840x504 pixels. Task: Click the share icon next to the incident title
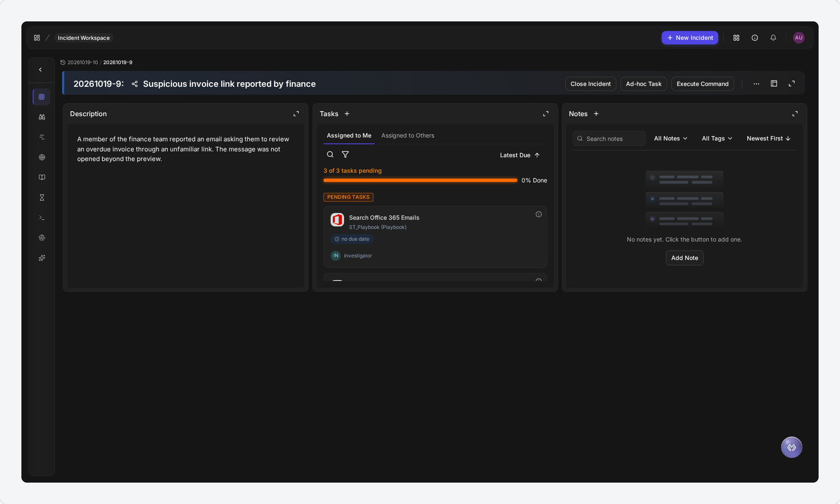135,84
